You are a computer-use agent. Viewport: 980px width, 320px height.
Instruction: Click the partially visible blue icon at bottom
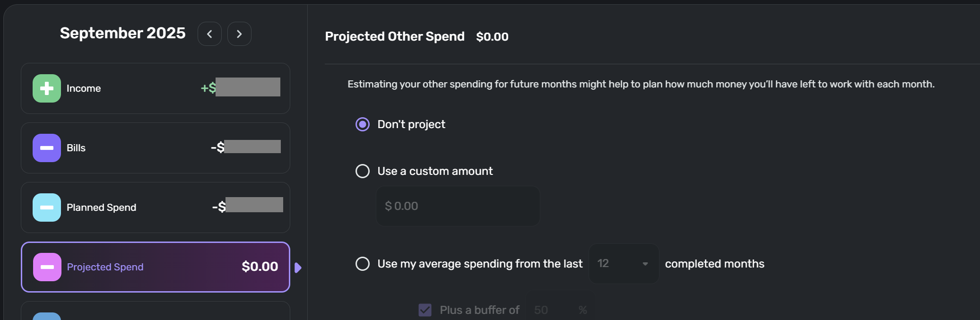click(46, 316)
